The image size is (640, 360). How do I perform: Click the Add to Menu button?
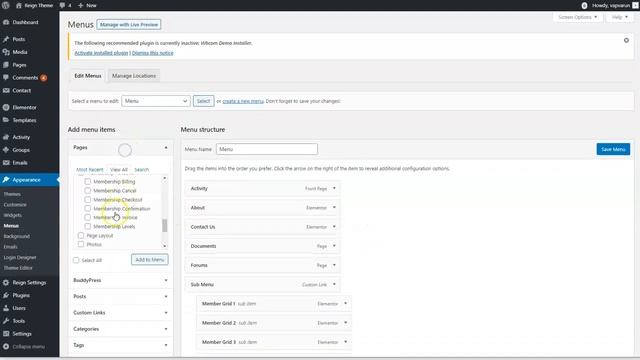click(149, 260)
